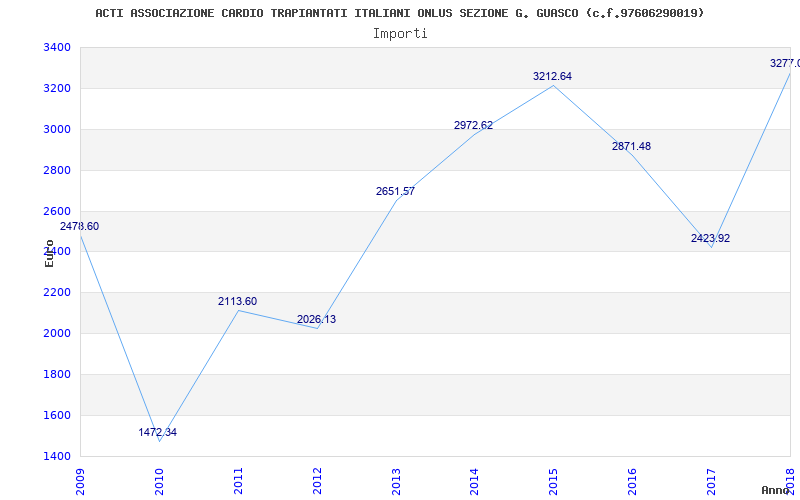Select data label 1472.34
Viewport: 800px width, 500px height.
click(x=158, y=432)
